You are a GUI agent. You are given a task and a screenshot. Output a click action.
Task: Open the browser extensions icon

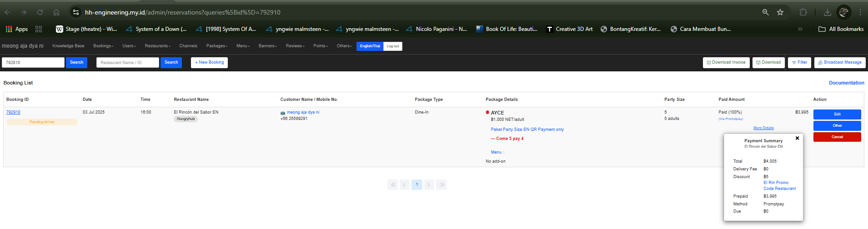803,12
